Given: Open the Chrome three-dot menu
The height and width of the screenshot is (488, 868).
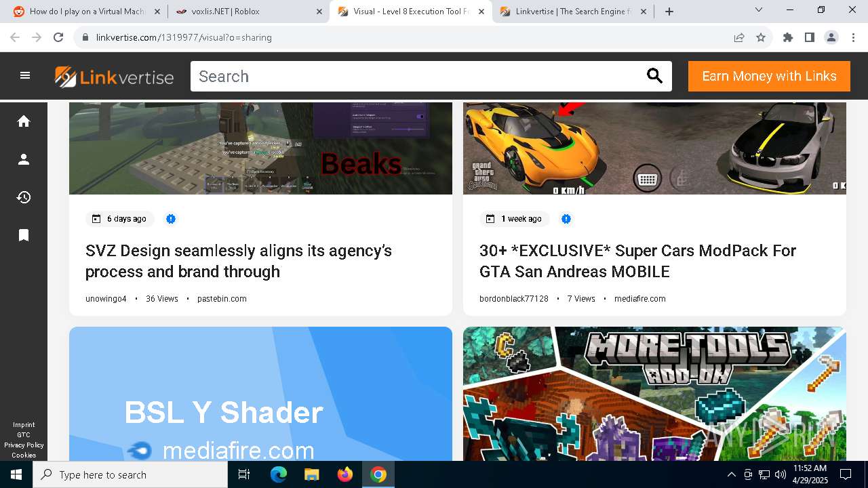Looking at the screenshot, I should (853, 37).
